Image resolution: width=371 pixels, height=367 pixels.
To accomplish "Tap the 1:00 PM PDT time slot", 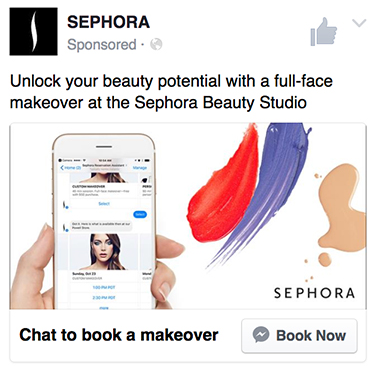I will tap(104, 287).
